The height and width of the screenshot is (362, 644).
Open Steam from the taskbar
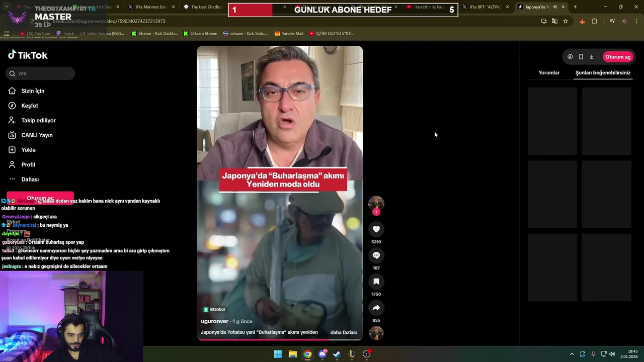point(337,354)
